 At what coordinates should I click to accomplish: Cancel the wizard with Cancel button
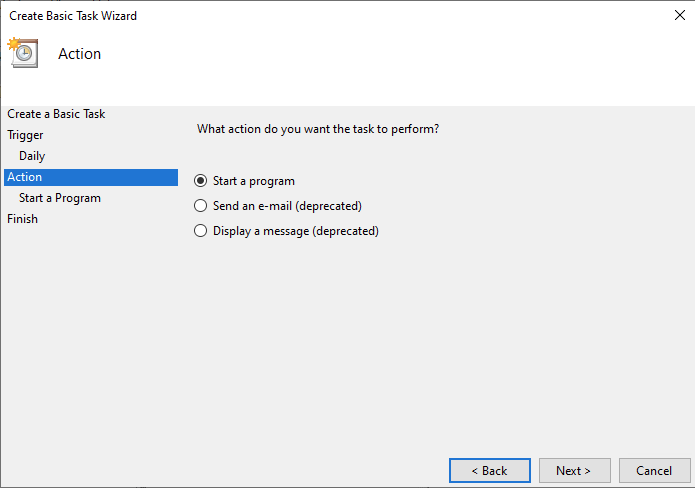pos(654,470)
